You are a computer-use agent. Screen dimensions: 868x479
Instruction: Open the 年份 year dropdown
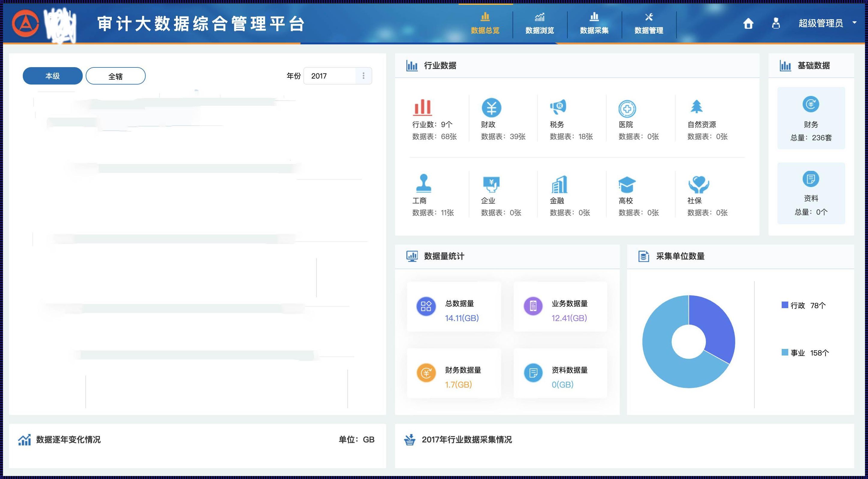coord(363,76)
